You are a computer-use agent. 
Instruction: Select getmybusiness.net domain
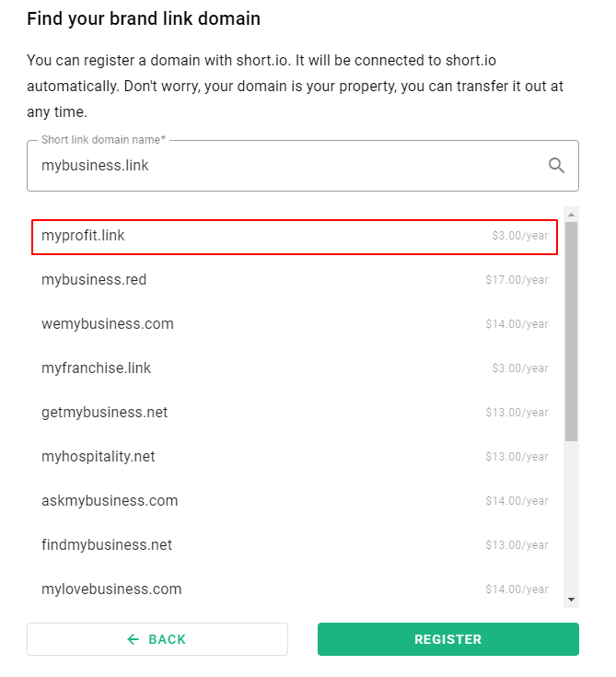(x=295, y=413)
